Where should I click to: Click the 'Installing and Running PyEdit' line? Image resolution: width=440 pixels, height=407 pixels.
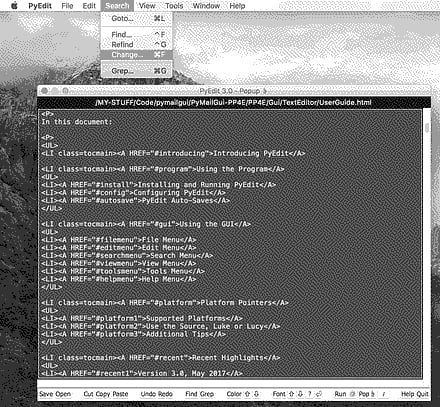tap(159, 185)
